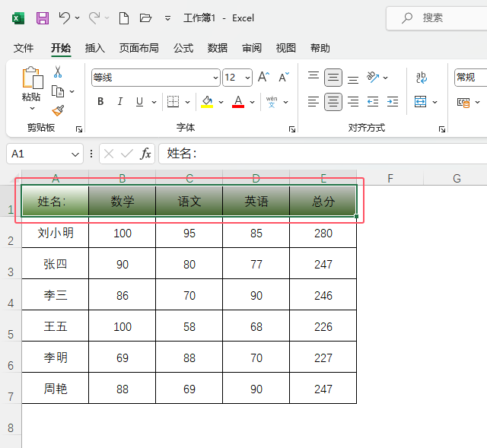
Task: Click the confirm checkmark in formula bar
Action: click(127, 154)
